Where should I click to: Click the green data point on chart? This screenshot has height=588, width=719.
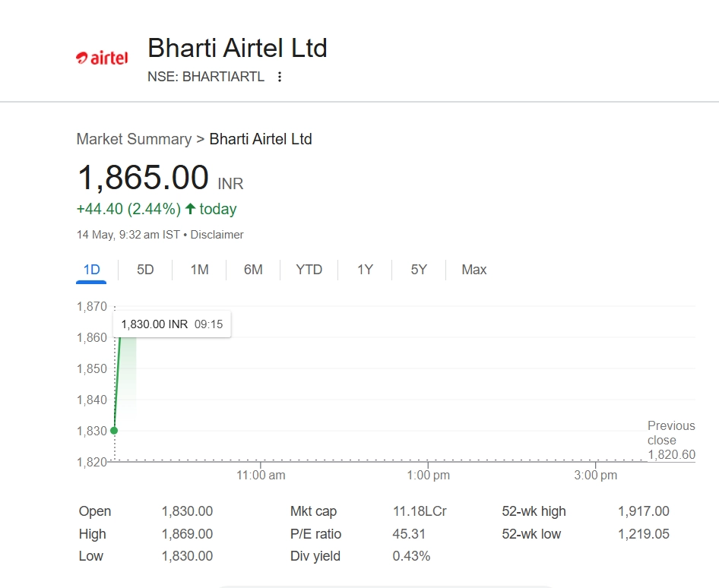pos(114,431)
